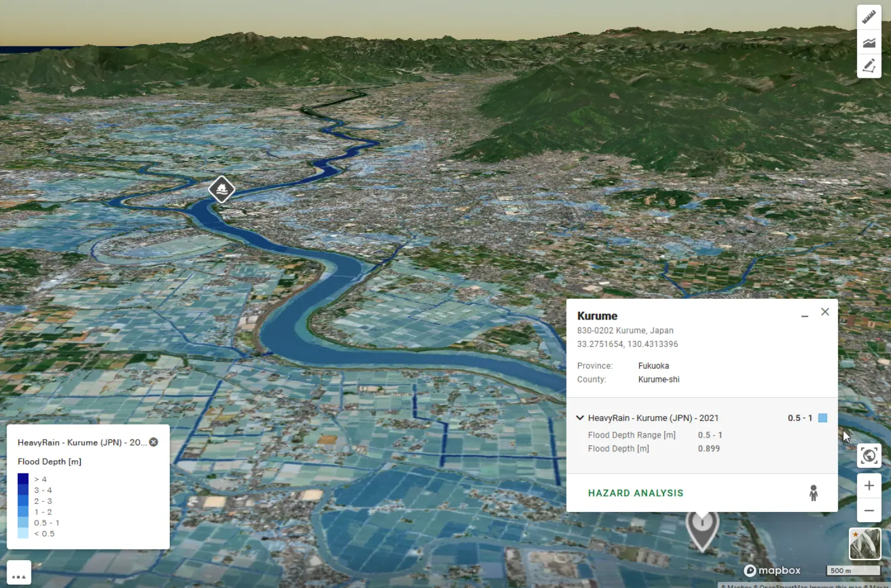This screenshot has height=588, width=891.
Task: Open HAZARD ANALYSIS
Action: (636, 493)
